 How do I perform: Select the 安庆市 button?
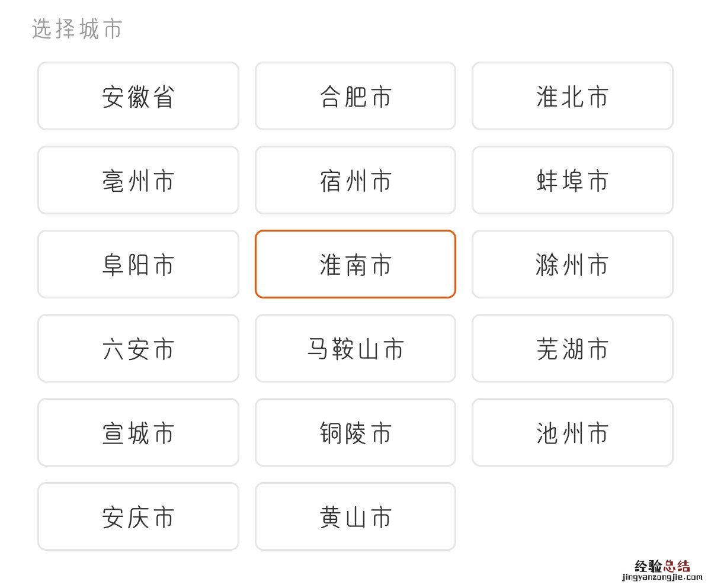click(x=138, y=516)
